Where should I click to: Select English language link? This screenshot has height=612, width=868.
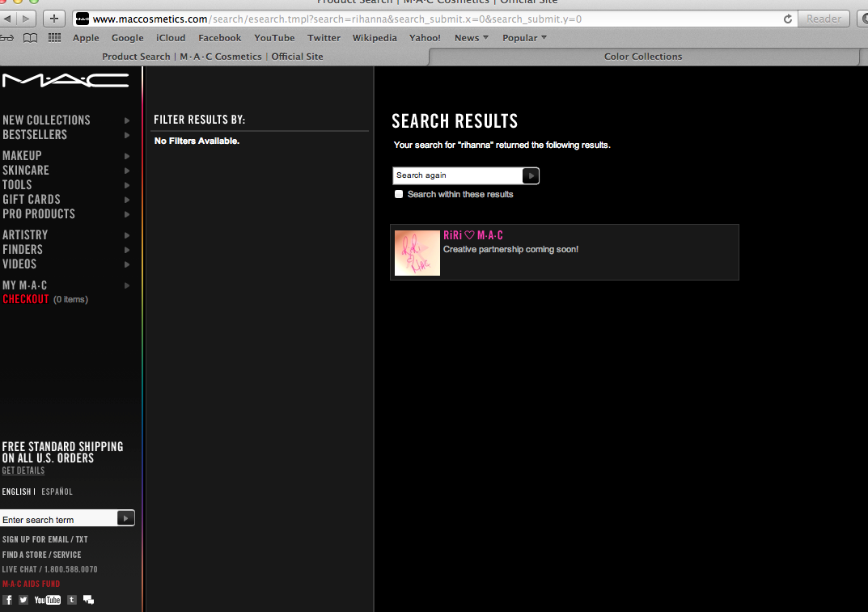pos(17,492)
